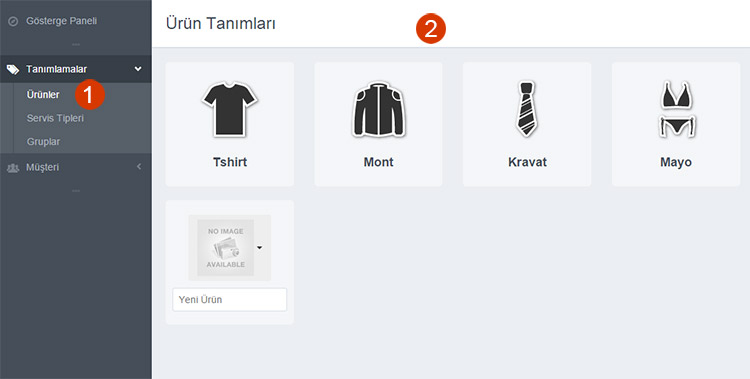
Task: Open the image picker dropdown arrow
Action: click(x=260, y=248)
